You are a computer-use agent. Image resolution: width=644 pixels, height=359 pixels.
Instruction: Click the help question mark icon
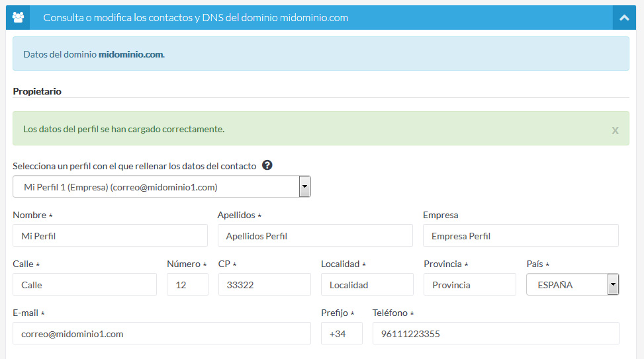(267, 165)
